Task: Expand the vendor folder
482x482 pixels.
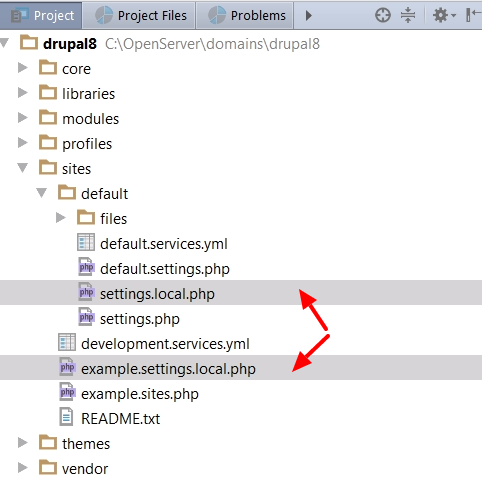Action: pos(22,468)
